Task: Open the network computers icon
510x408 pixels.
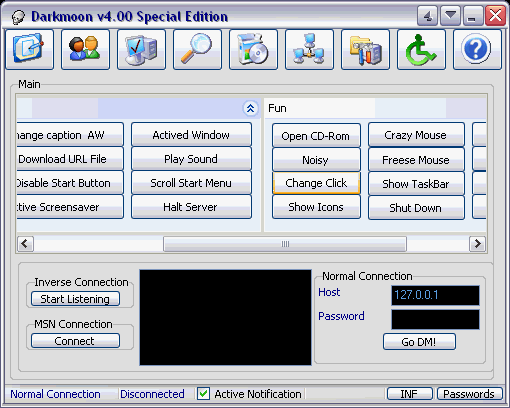Action: tap(309, 49)
